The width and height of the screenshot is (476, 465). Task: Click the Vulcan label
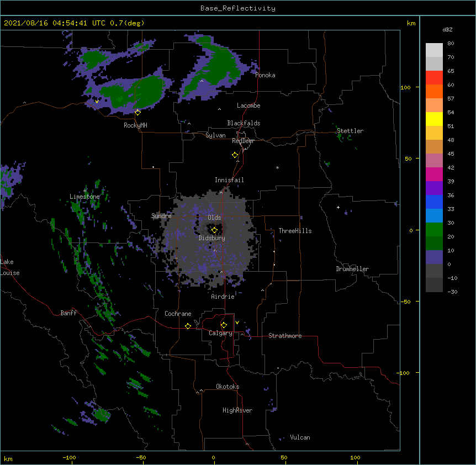coord(300,437)
